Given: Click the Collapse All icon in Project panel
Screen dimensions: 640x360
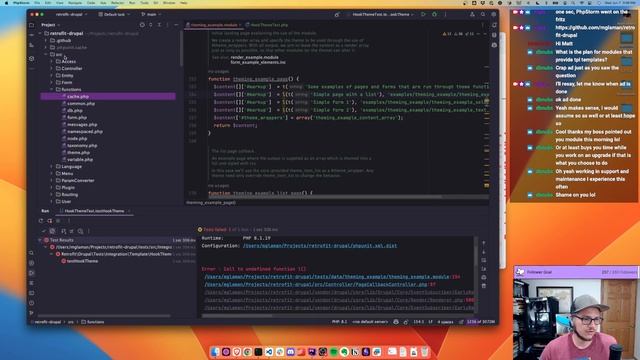Looking at the screenshot, I should tap(159, 25).
